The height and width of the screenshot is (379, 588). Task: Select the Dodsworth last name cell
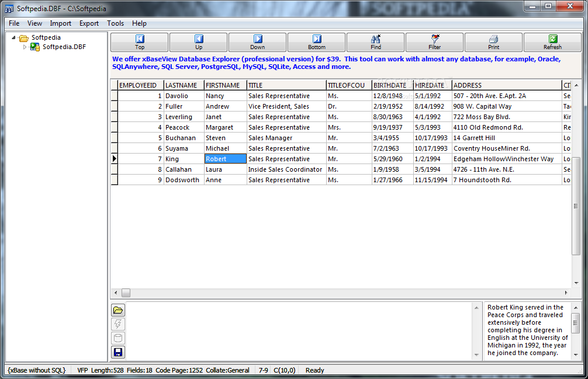click(184, 180)
